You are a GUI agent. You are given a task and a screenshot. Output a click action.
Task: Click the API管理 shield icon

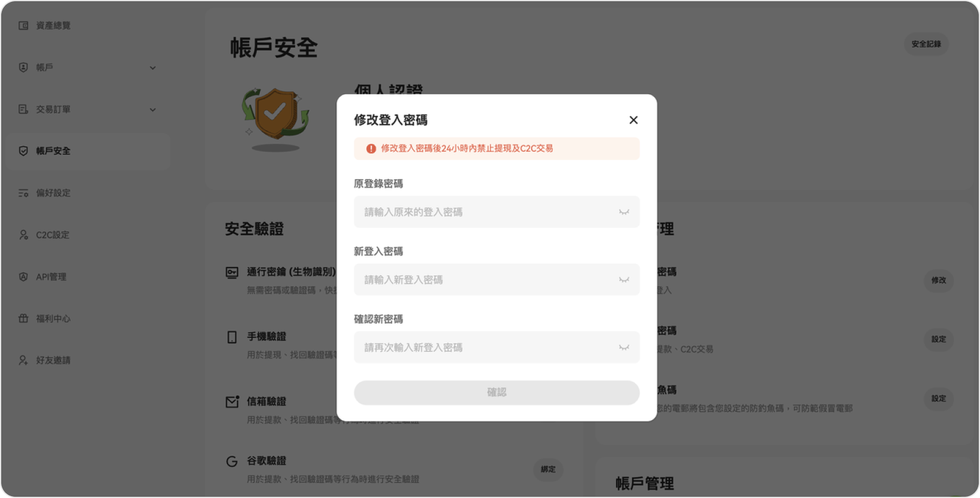23,276
